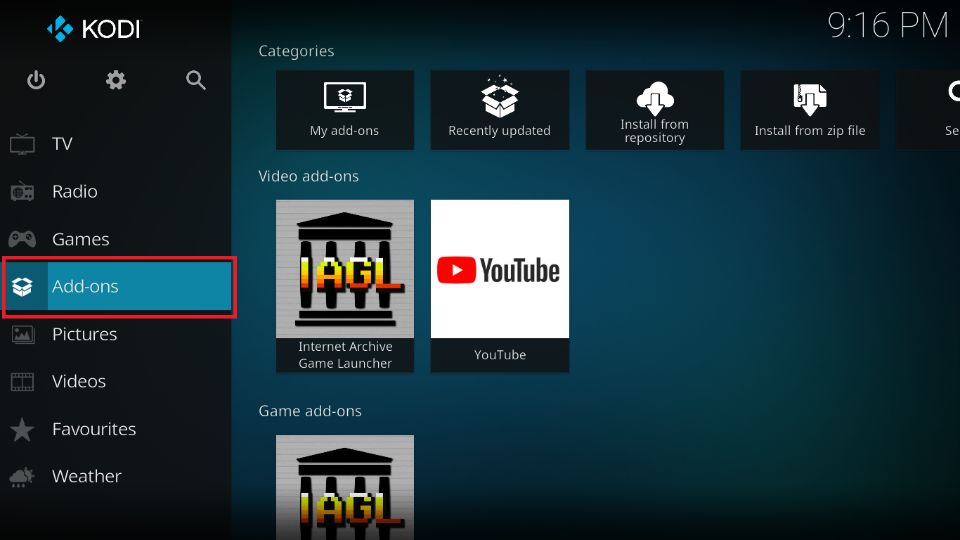
Task: Click the Kodi logo
Action: click(x=94, y=29)
